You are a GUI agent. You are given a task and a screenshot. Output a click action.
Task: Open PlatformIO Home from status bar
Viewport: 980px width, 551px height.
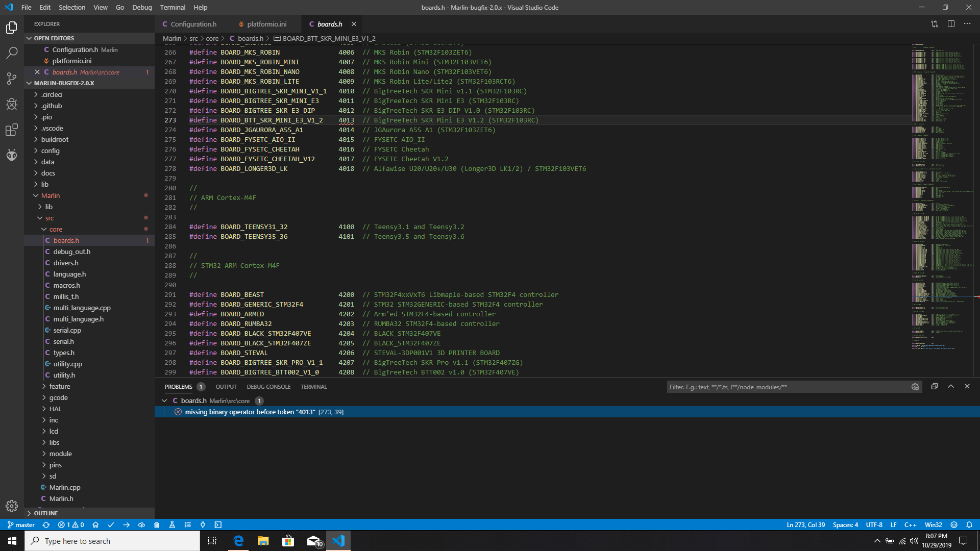[95, 525]
